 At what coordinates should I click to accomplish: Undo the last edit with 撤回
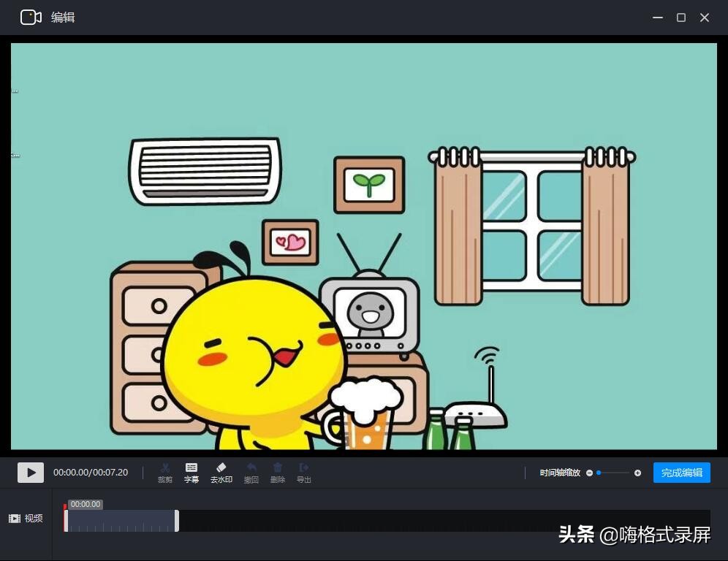point(251,472)
